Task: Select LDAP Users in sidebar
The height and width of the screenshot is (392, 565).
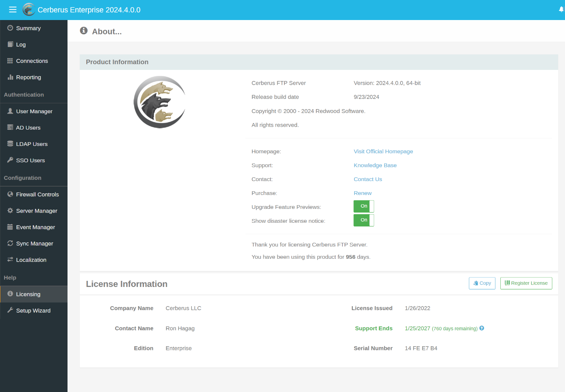Action: 34,144
